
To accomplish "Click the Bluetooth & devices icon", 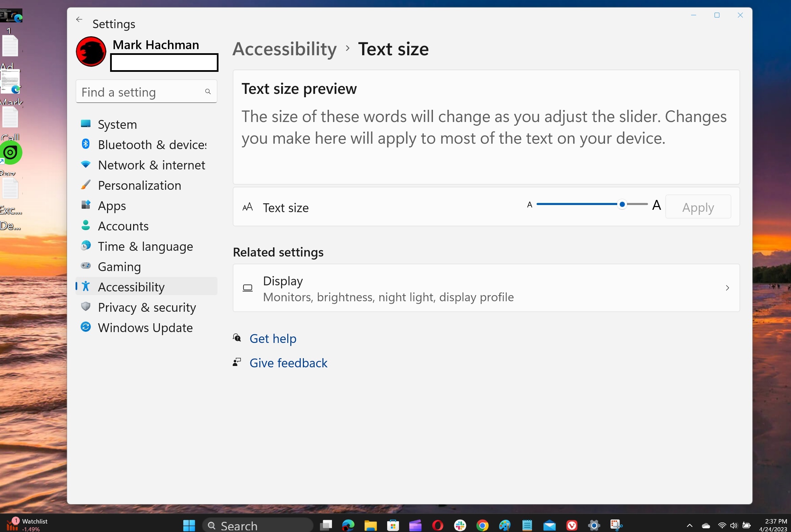I will [86, 144].
